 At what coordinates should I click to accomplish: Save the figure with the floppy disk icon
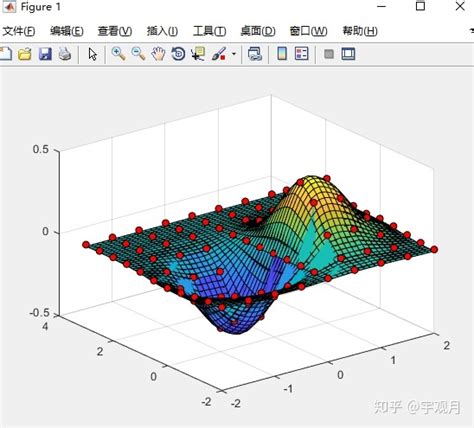point(45,54)
